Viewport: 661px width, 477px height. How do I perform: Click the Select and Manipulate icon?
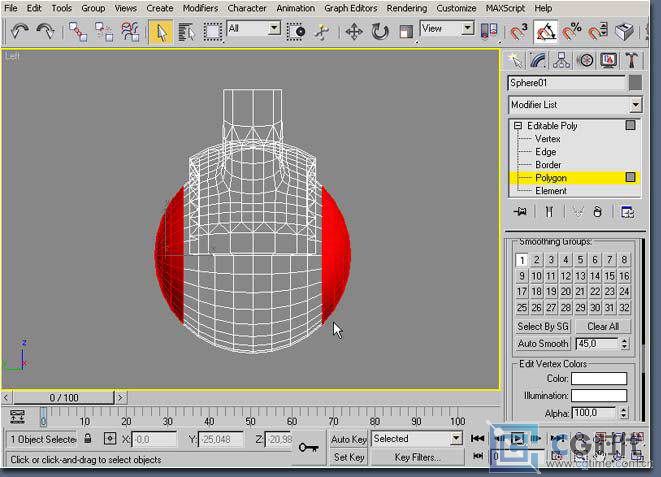(322, 32)
